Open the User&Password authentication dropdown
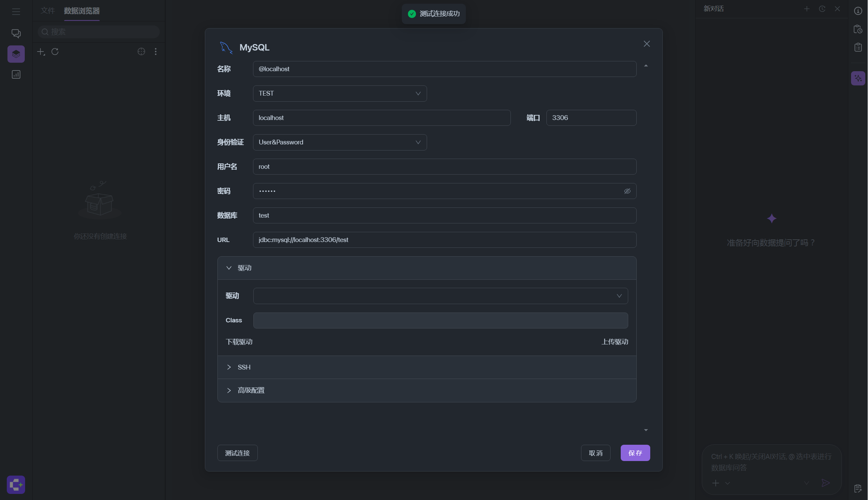 tap(340, 142)
